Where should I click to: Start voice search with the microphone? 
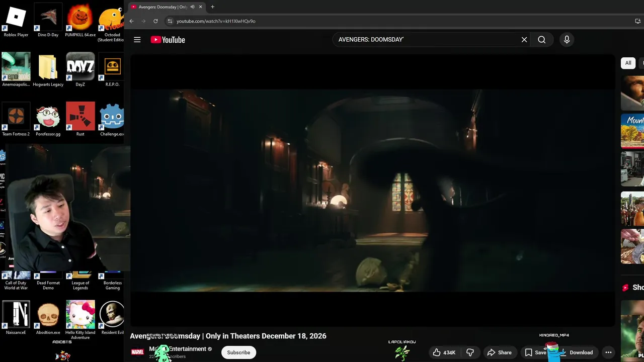pos(567,40)
